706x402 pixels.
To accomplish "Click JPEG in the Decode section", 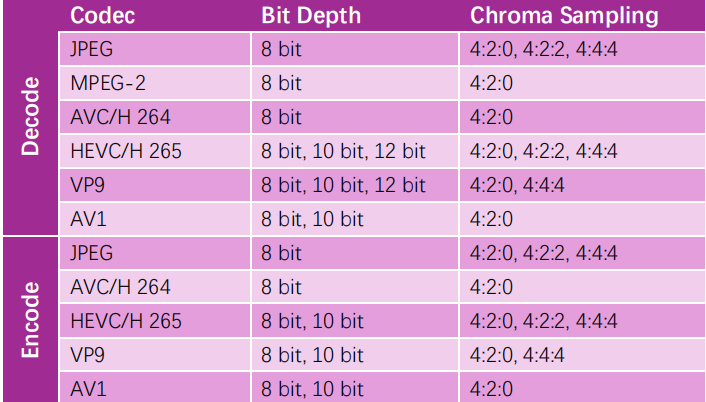I will click(x=93, y=48).
